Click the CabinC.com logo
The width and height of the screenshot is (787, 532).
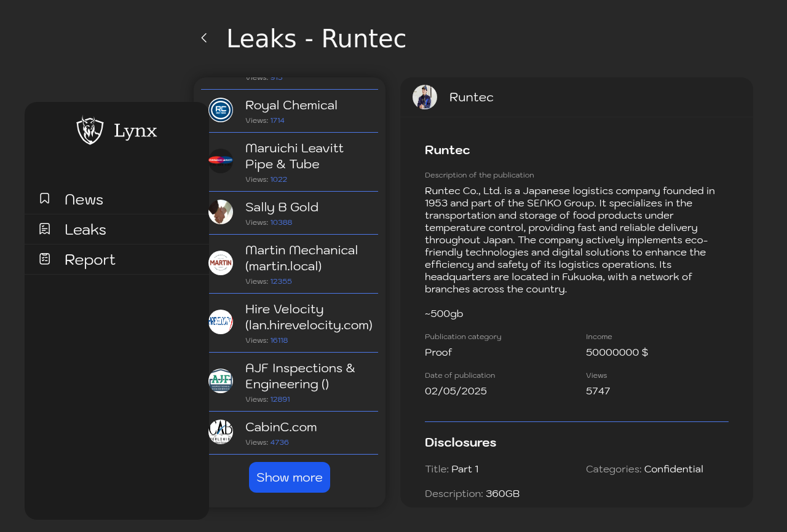click(221, 432)
